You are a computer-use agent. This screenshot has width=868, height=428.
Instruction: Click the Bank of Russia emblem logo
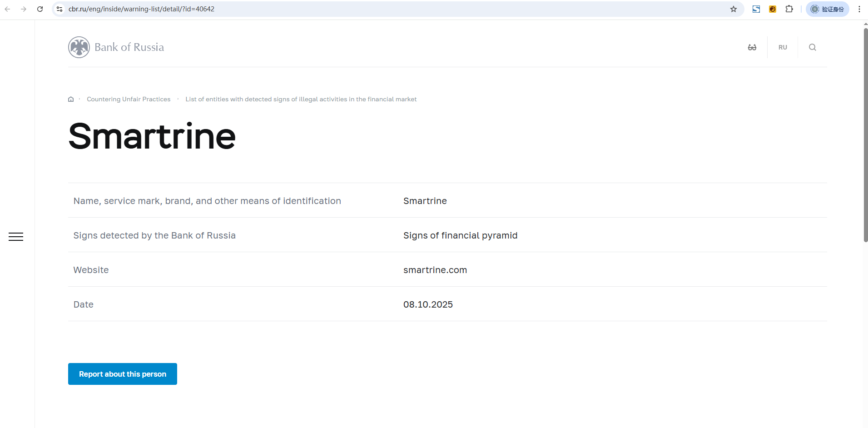(79, 47)
